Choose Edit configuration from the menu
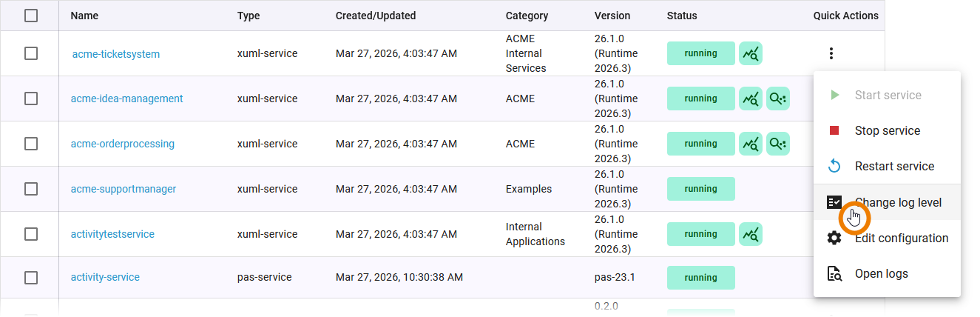Image resolution: width=980 pixels, height=317 pixels. click(x=901, y=238)
